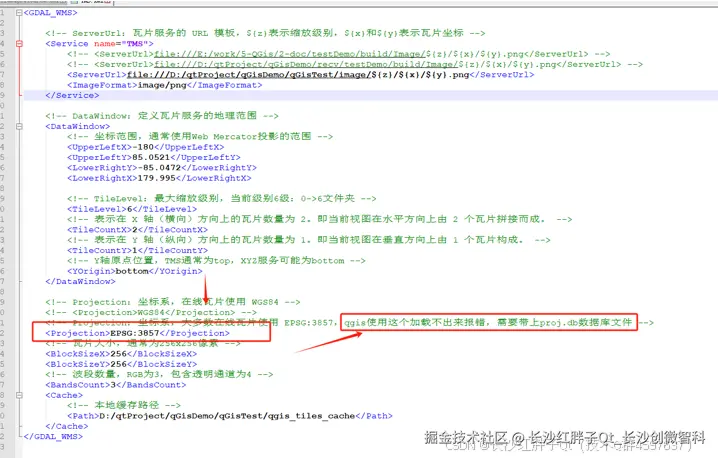Image resolution: width=718 pixels, height=458 pixels.
Task: Click the BlockSizeY 256 line
Action: (x=121, y=365)
